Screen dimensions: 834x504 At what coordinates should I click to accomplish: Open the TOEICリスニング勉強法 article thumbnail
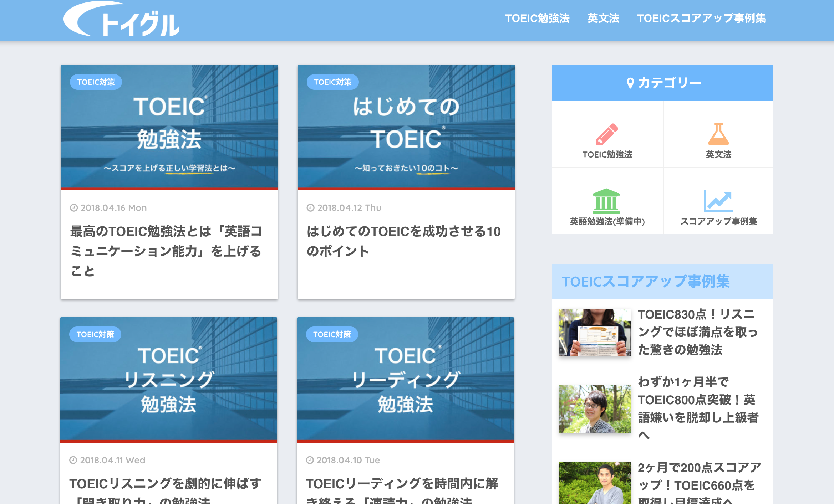click(x=168, y=380)
